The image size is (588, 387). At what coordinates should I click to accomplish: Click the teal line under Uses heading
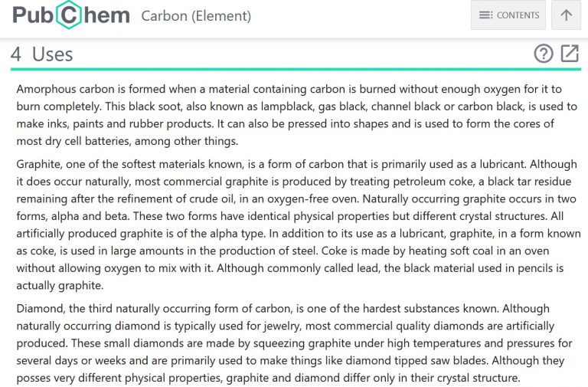pos(294,70)
